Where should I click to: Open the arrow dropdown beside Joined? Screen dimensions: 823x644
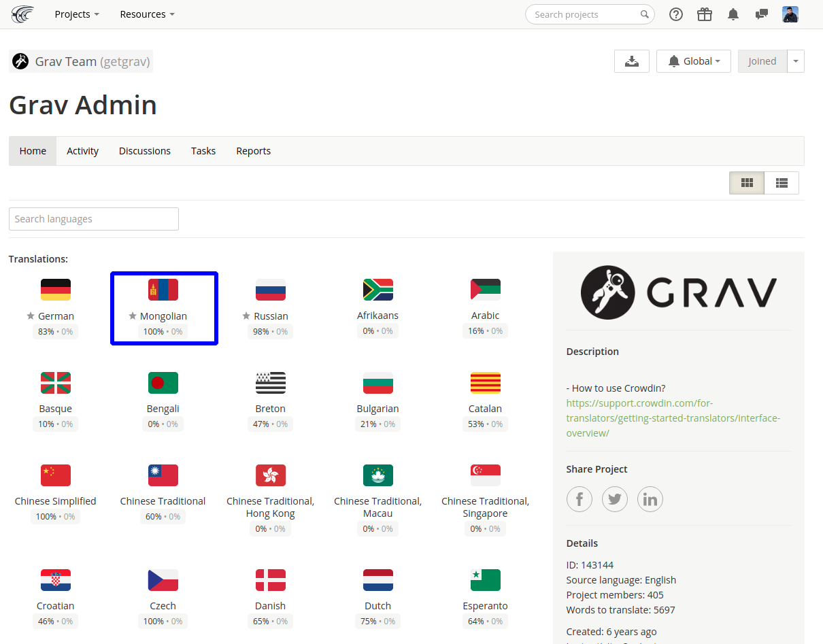[x=796, y=61]
